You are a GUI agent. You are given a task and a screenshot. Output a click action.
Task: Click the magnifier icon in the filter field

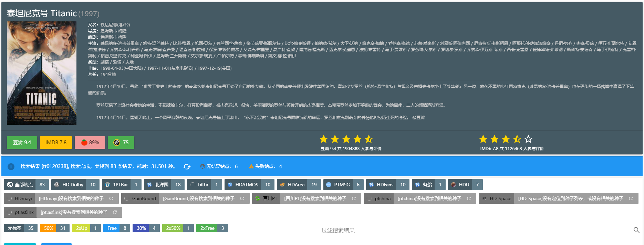(x=636, y=230)
